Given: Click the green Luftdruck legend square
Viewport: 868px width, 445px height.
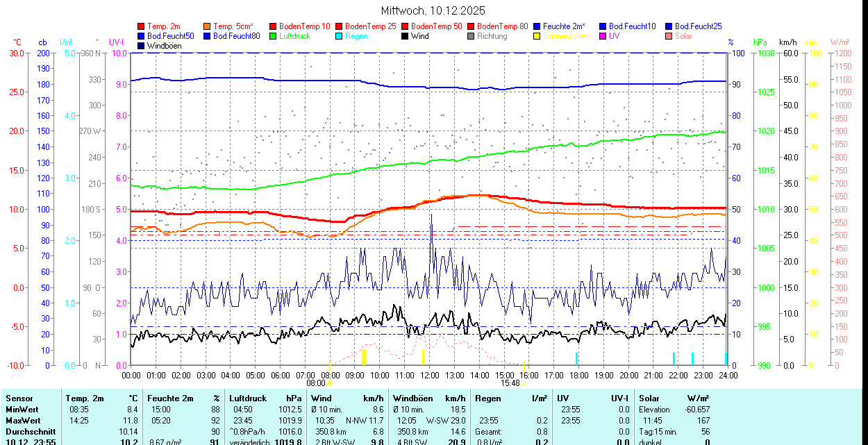Looking at the screenshot, I should (273, 36).
